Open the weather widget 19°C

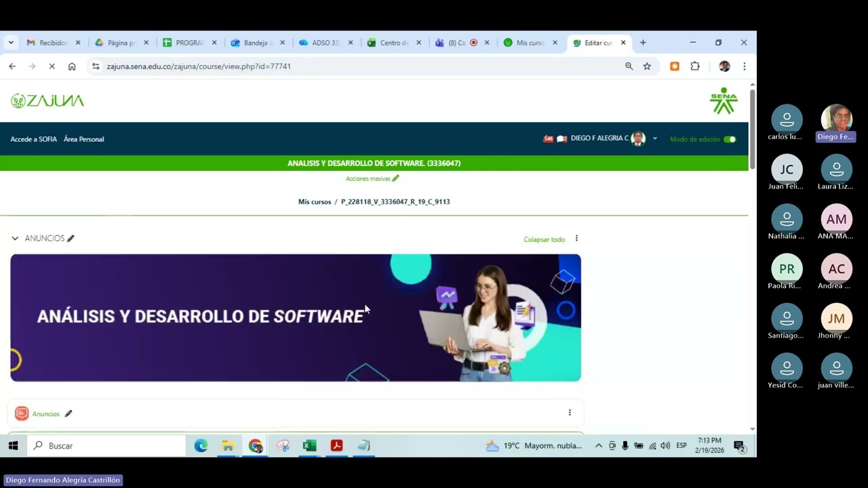(x=534, y=445)
